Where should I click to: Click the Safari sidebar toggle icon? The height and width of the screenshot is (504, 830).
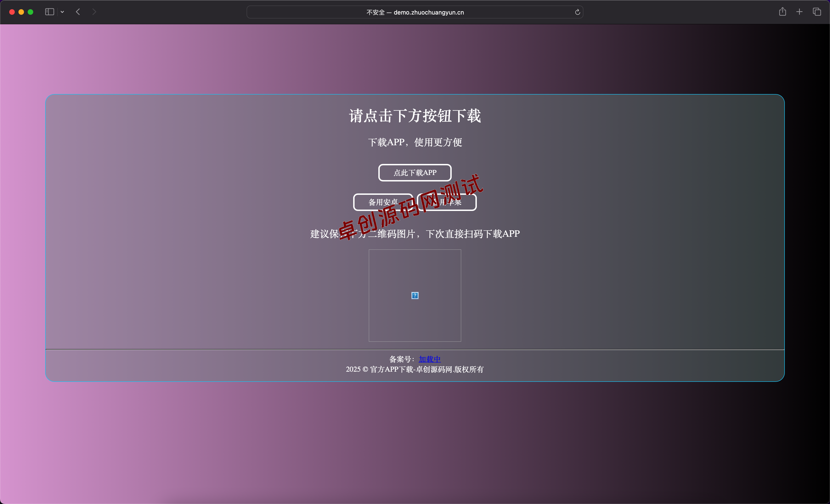[x=50, y=12]
